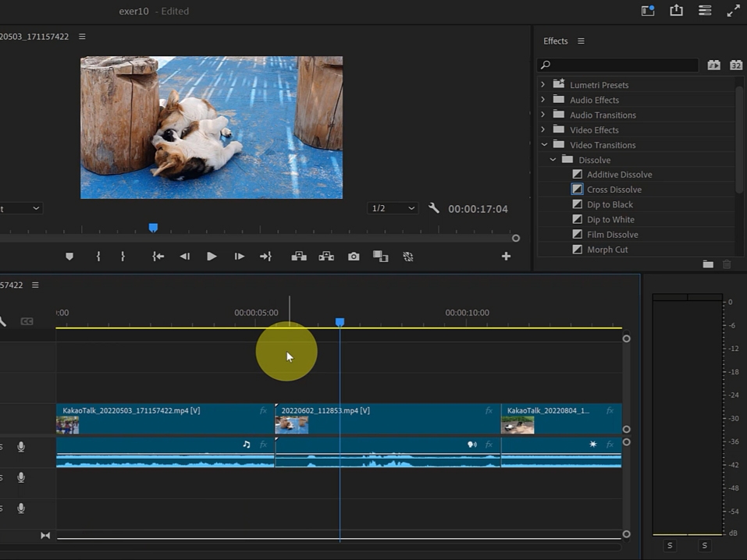Click the right Solo button under audio meters
Viewport: 747px width, 560px height.
[x=704, y=546]
